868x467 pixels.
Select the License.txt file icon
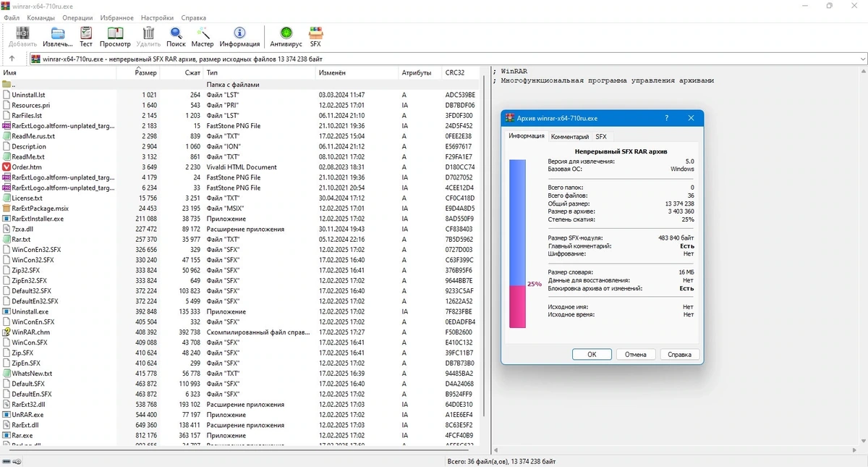[7, 198]
